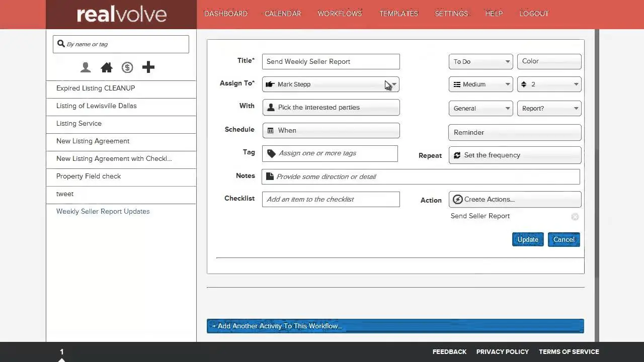The width and height of the screenshot is (644, 362).
Task: Open the calendar icon in the When field
Action: [271, 130]
